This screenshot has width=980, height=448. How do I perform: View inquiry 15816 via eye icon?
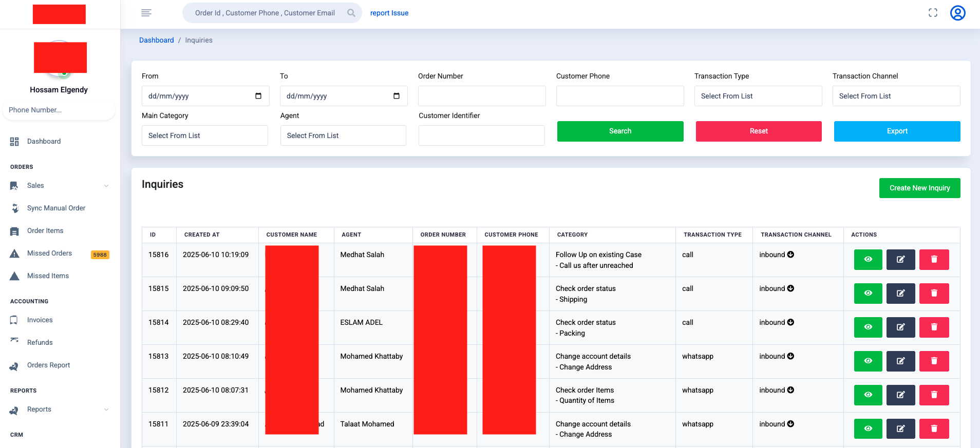[868, 260]
